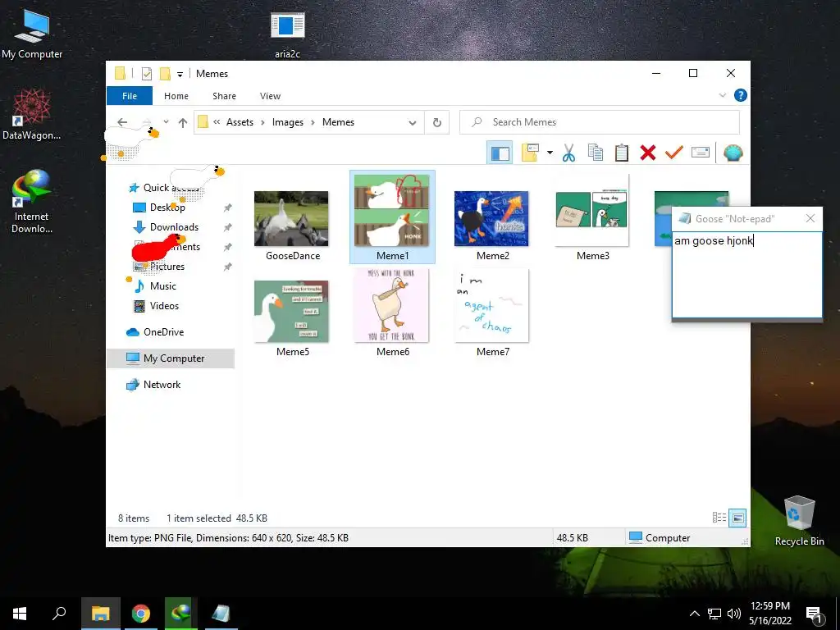Show hidden breadcrumb path double chevron
The height and width of the screenshot is (630, 840).
click(x=217, y=122)
